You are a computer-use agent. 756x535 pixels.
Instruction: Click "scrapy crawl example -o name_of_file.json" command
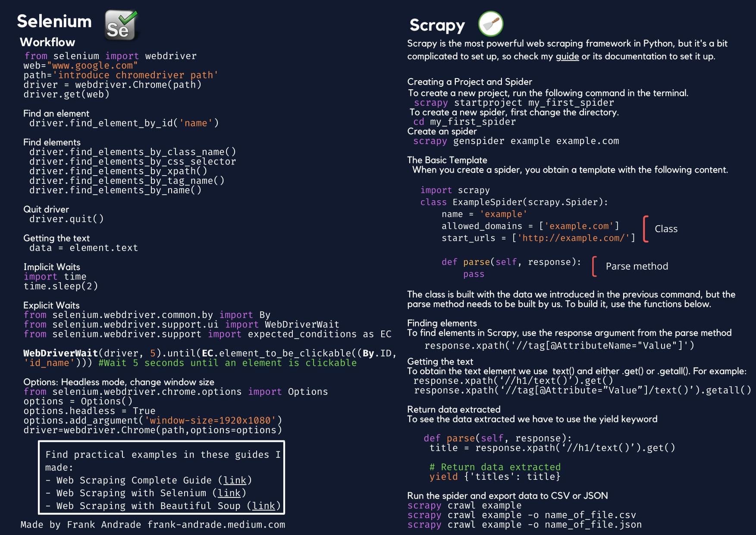point(524,525)
